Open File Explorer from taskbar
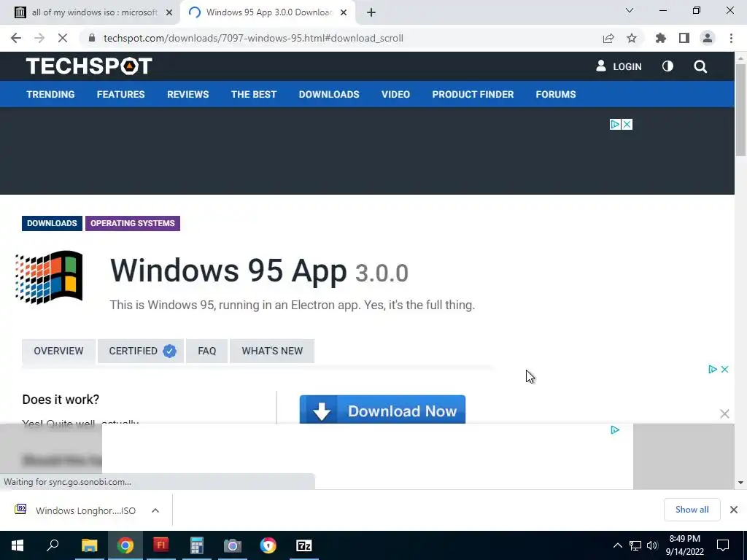 (x=89, y=545)
